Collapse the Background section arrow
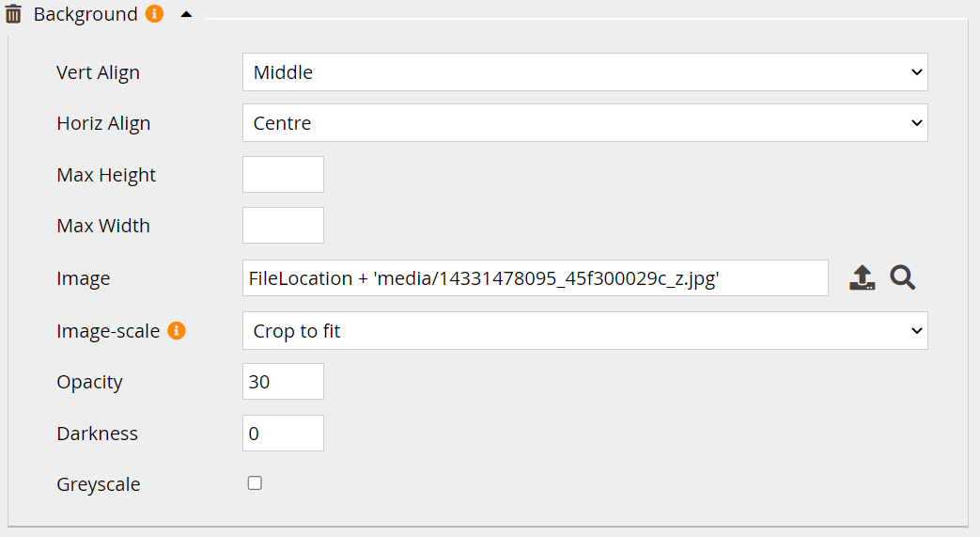 [186, 15]
